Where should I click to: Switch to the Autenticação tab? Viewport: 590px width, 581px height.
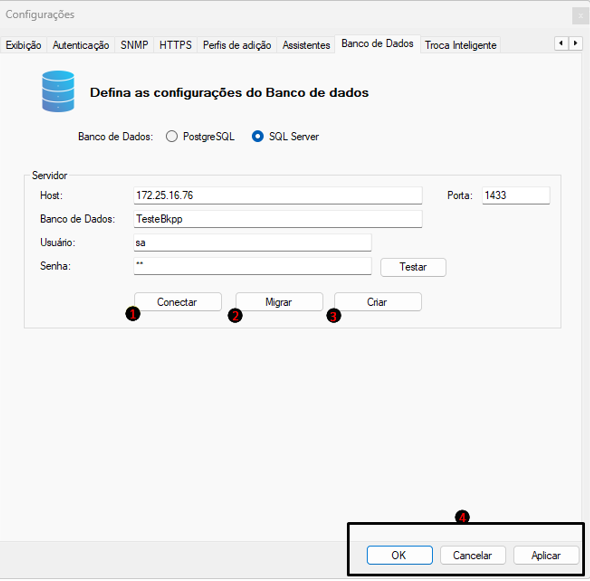81,45
